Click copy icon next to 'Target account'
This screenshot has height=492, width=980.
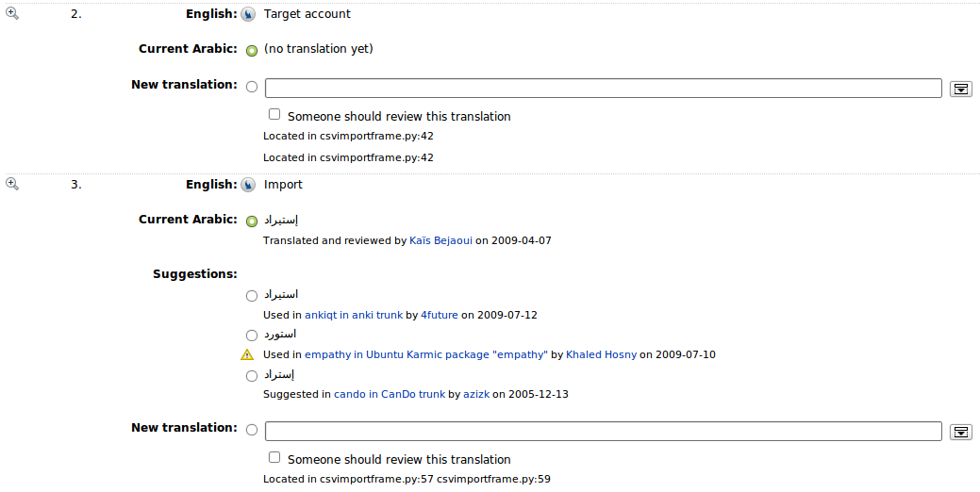248,14
